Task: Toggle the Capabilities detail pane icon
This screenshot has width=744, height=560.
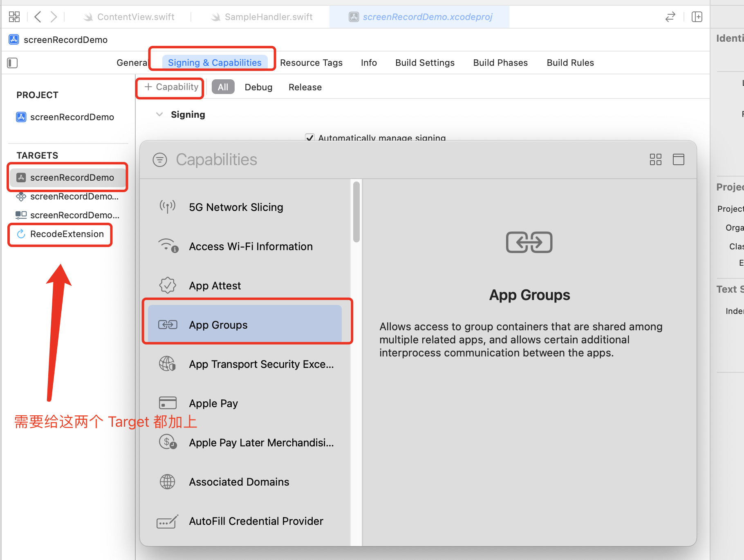Action: pos(679,159)
